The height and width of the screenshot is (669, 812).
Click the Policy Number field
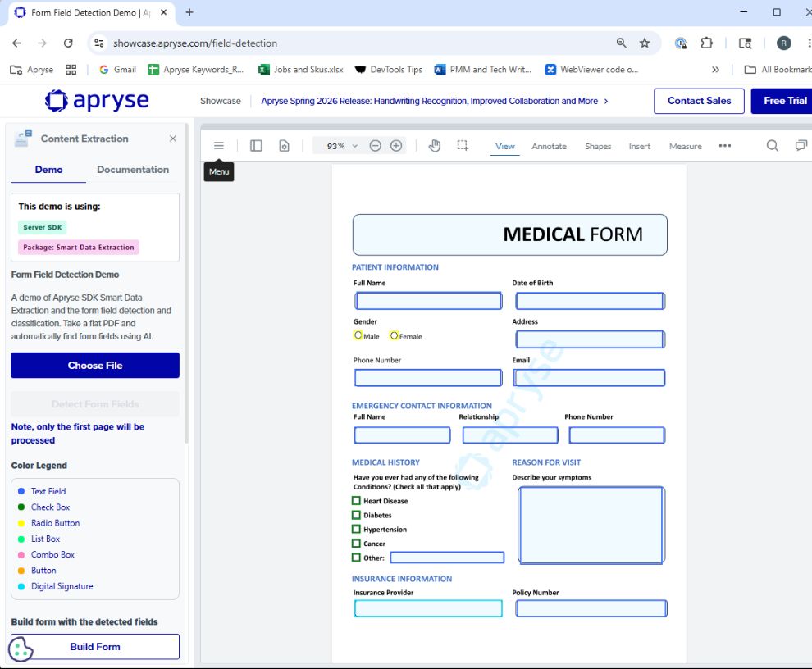tap(591, 608)
